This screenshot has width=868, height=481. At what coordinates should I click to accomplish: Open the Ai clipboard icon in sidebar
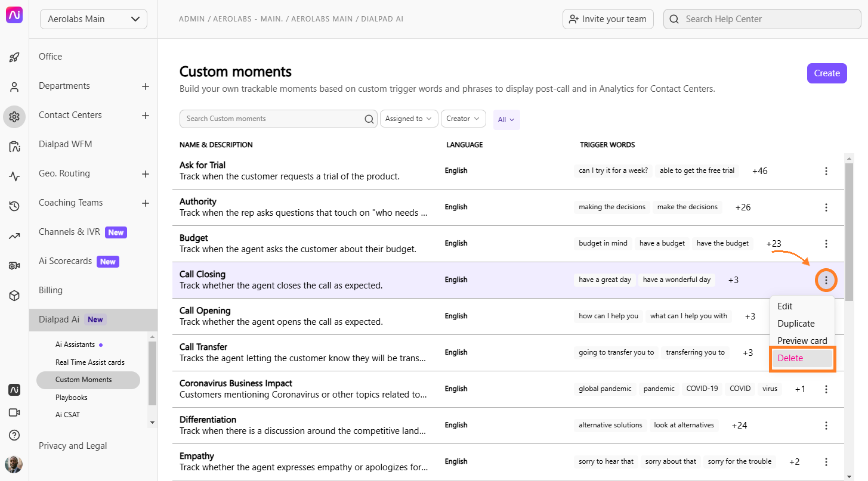click(14, 147)
